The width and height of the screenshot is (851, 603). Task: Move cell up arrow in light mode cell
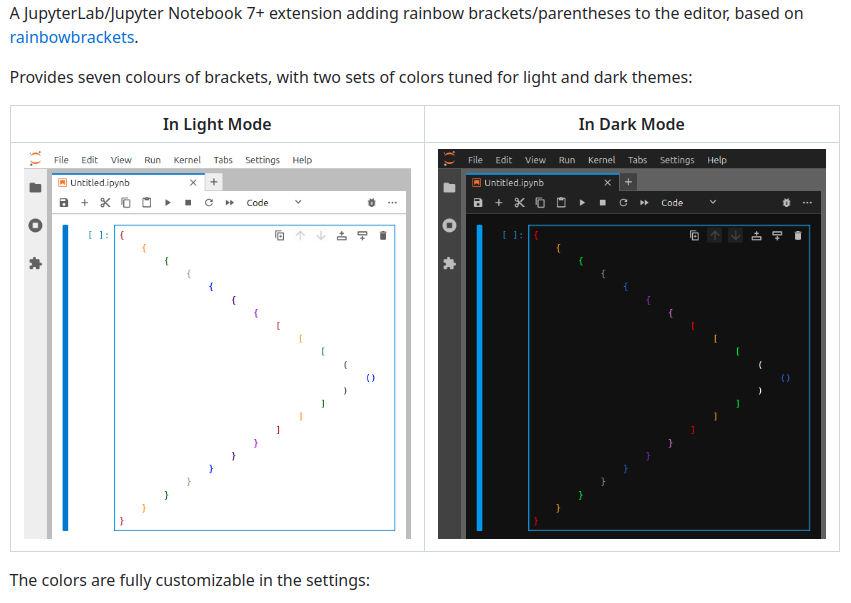[x=300, y=236]
